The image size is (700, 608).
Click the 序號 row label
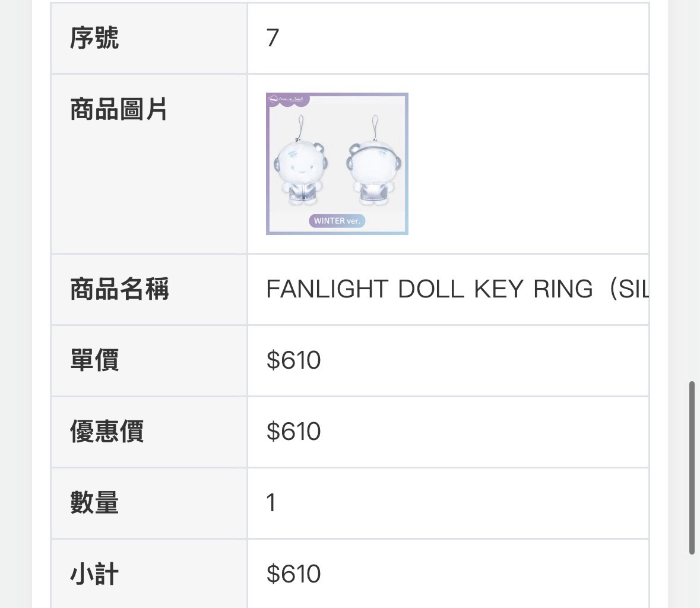(94, 39)
